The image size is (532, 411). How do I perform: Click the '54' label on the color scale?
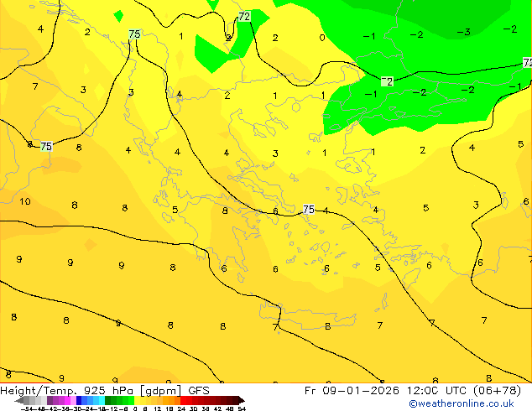pyautogui.click(x=242, y=408)
